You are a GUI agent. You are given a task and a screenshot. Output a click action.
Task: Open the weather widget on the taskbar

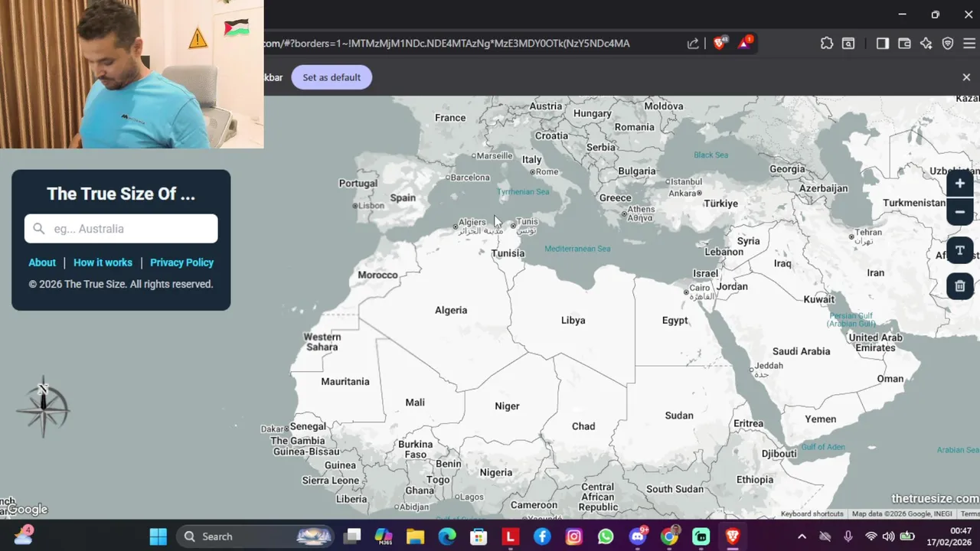click(23, 535)
